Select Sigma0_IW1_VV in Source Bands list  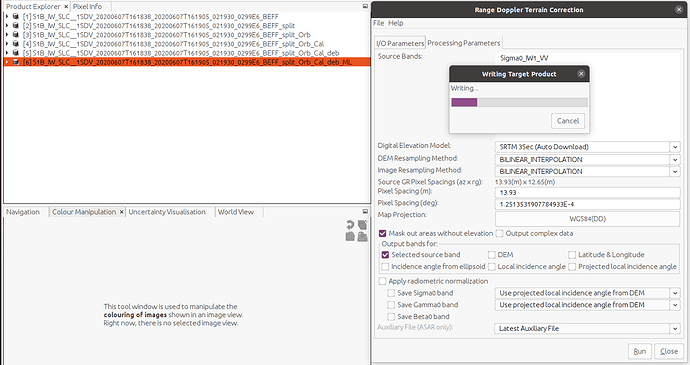[524, 58]
